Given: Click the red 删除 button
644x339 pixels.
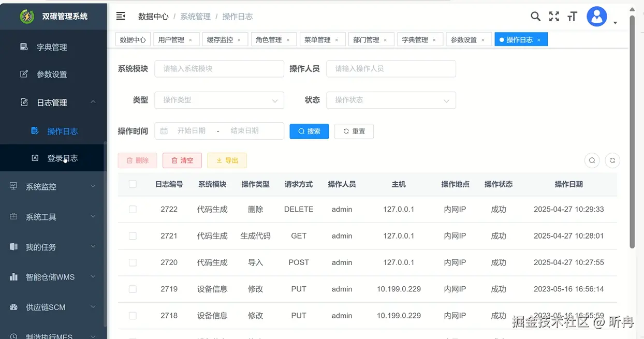Looking at the screenshot, I should click(137, 160).
